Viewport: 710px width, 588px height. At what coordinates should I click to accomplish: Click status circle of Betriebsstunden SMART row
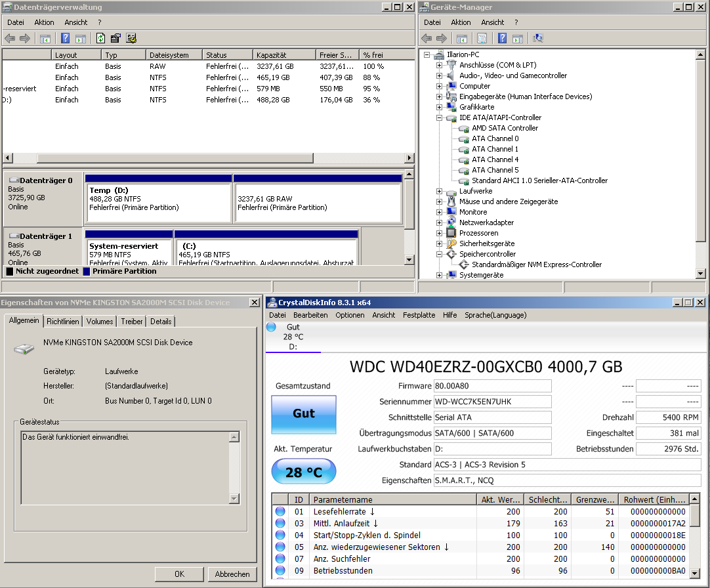click(x=280, y=570)
